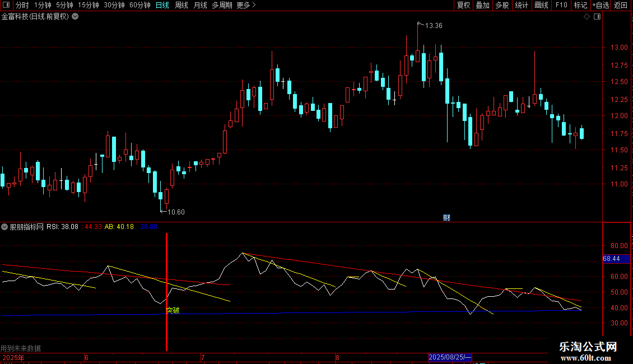The height and width of the screenshot is (364, 633).
Task: Select the 30分钟 period
Action: pyautogui.click(x=114, y=5)
